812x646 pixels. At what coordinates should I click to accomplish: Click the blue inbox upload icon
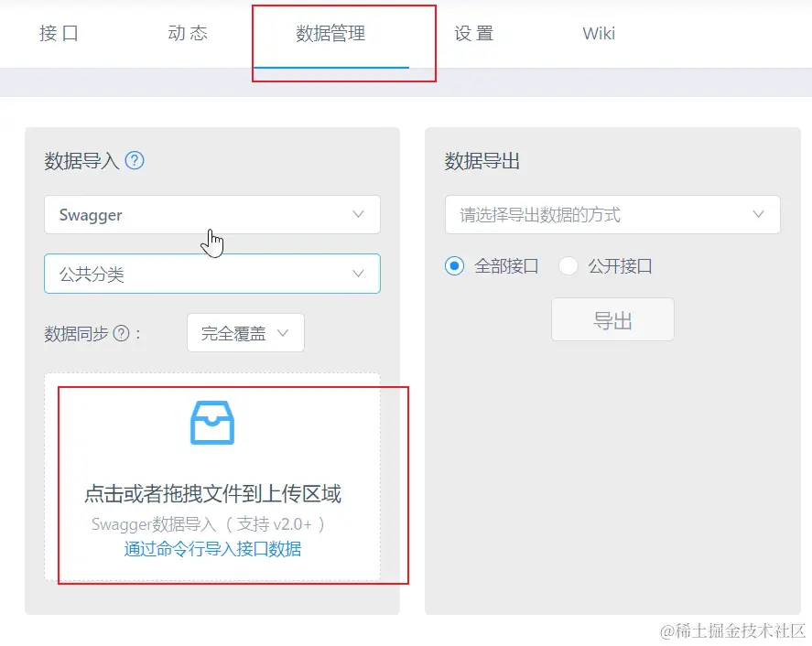coord(212,423)
